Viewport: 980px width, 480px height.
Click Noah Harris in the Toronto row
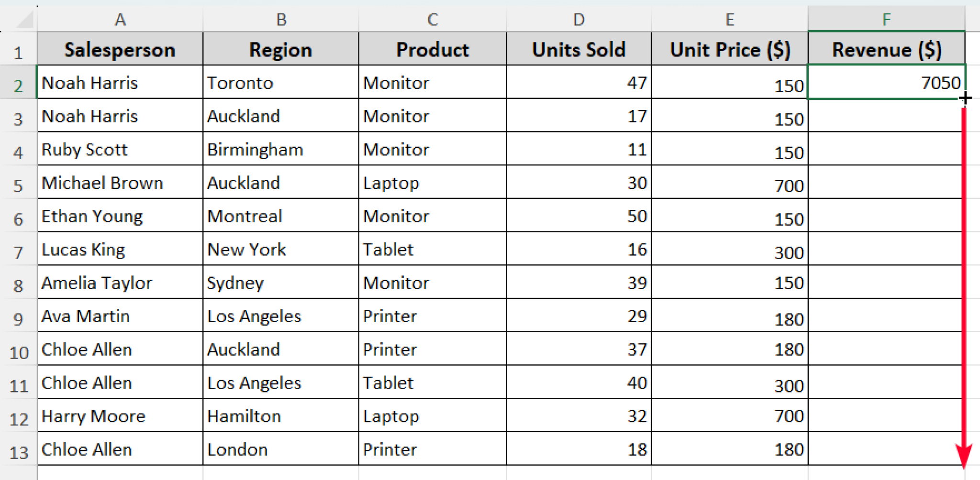(120, 82)
